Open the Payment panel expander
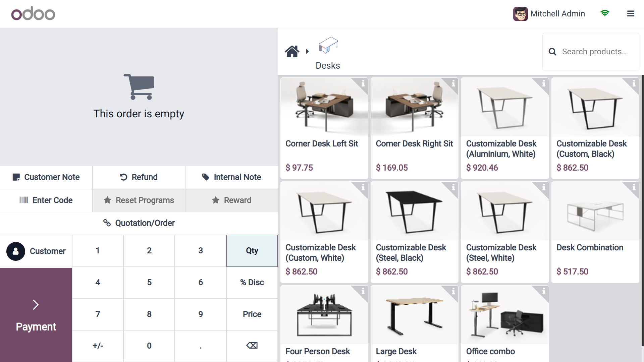 click(35, 304)
